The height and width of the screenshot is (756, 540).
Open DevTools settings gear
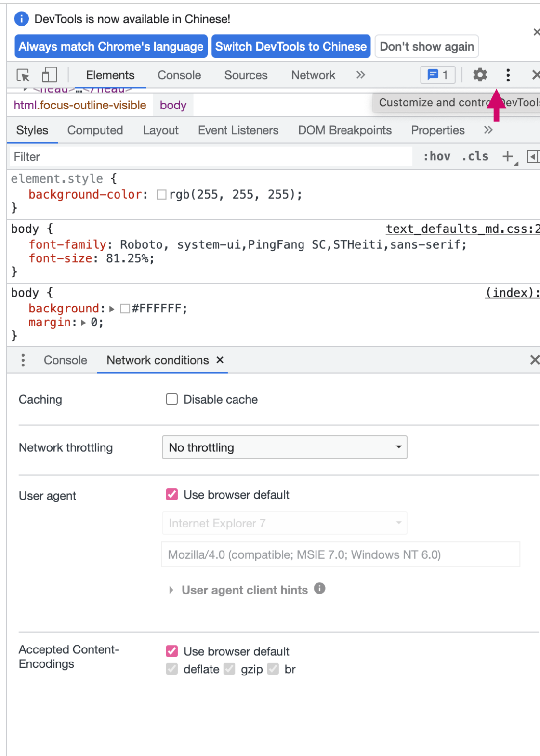pyautogui.click(x=480, y=75)
